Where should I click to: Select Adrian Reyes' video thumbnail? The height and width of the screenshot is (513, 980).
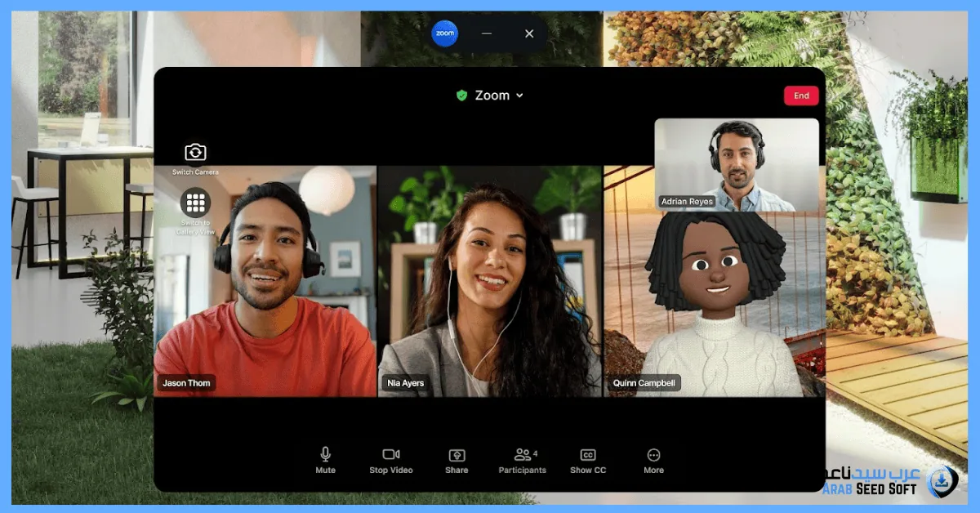click(x=737, y=163)
